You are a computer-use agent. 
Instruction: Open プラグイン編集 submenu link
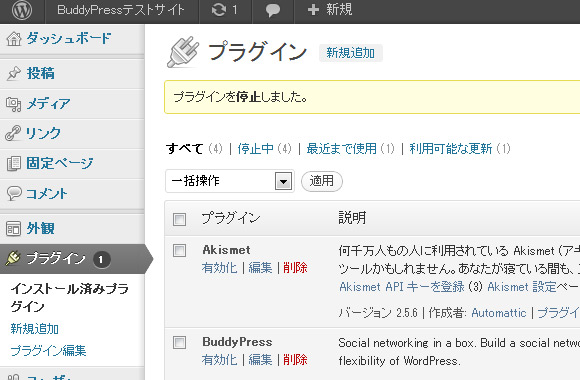48,350
